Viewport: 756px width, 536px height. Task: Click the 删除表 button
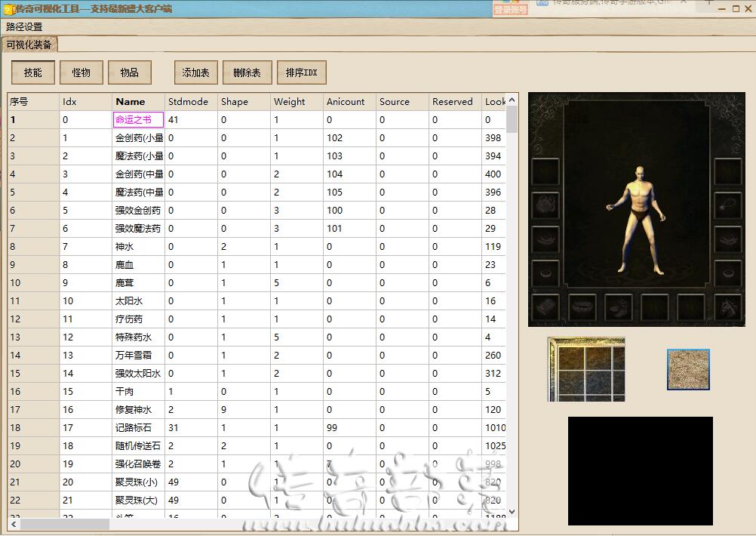[247, 72]
